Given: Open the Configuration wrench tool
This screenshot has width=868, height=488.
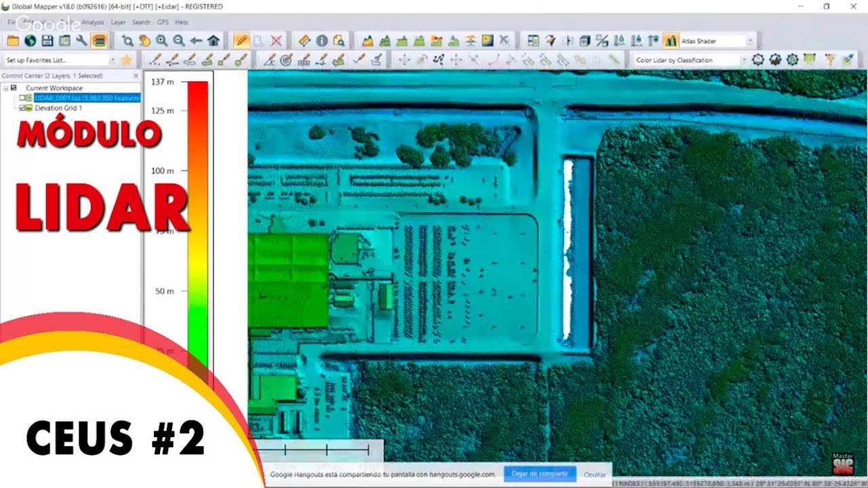Looking at the screenshot, I should pyautogui.click(x=82, y=41).
